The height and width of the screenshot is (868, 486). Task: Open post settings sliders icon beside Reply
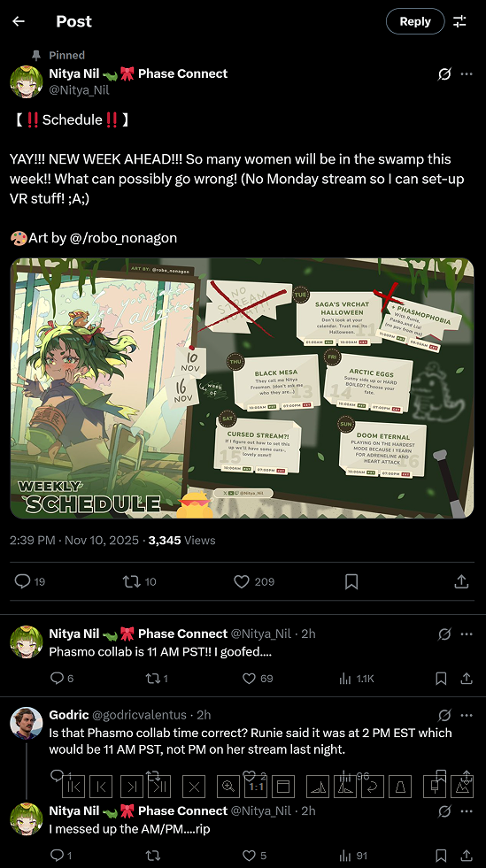click(460, 21)
